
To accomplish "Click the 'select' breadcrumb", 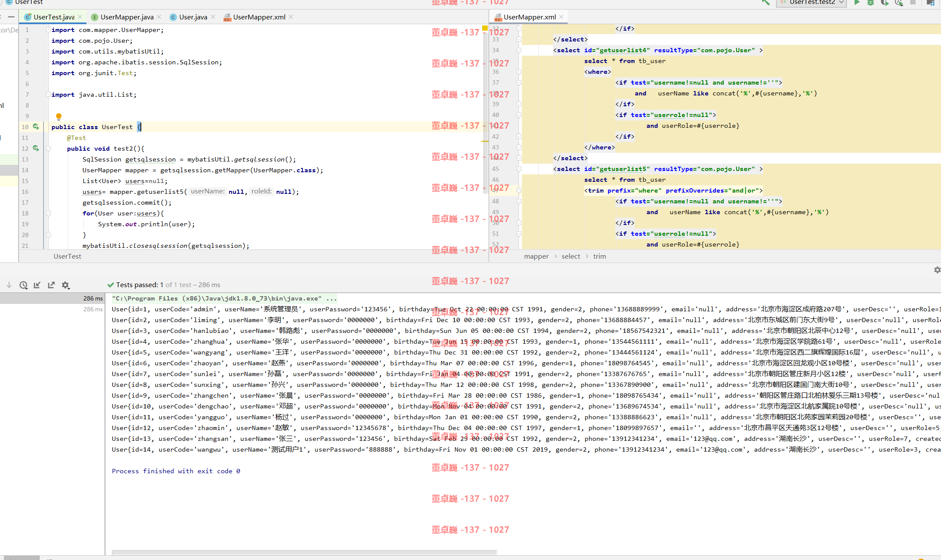I will tap(571, 256).
